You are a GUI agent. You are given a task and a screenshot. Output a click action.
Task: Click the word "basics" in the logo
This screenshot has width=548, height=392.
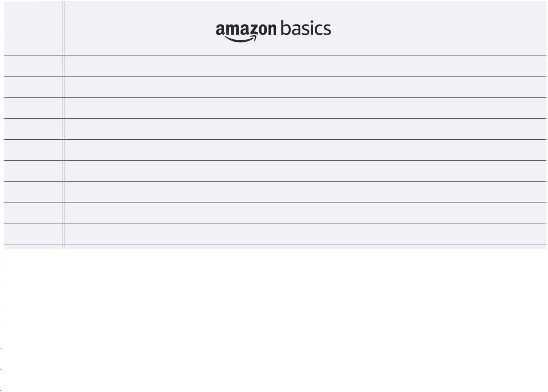(x=305, y=28)
